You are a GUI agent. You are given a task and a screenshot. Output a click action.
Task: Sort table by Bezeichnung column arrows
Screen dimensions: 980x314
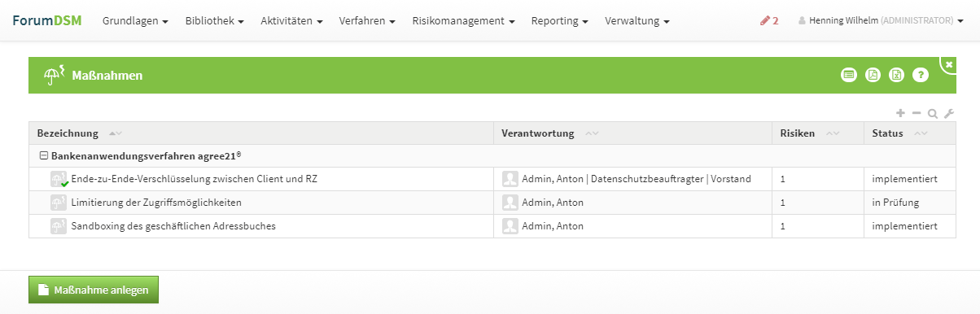coord(115,133)
